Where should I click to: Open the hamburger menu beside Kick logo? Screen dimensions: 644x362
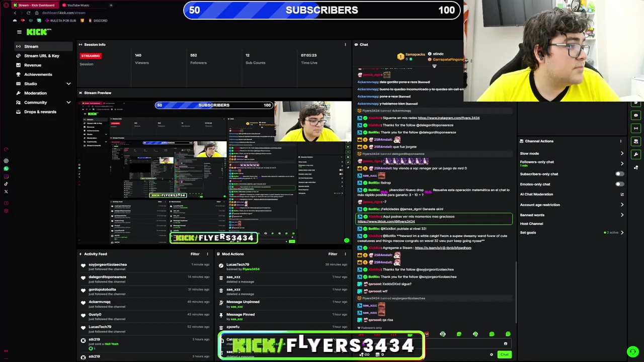tap(19, 32)
